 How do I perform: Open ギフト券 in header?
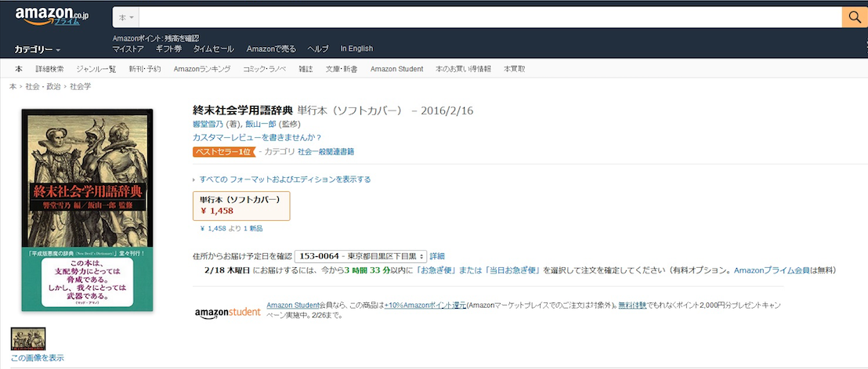click(168, 49)
